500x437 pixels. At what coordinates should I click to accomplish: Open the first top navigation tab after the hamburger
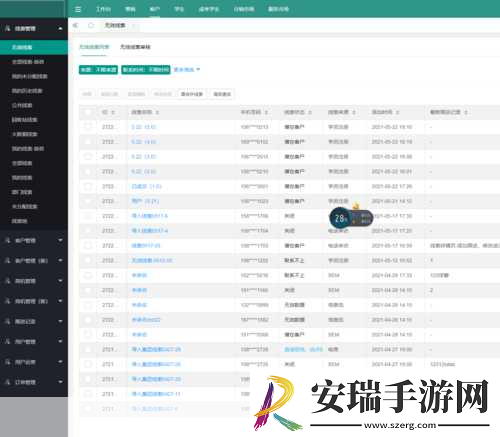click(x=103, y=9)
